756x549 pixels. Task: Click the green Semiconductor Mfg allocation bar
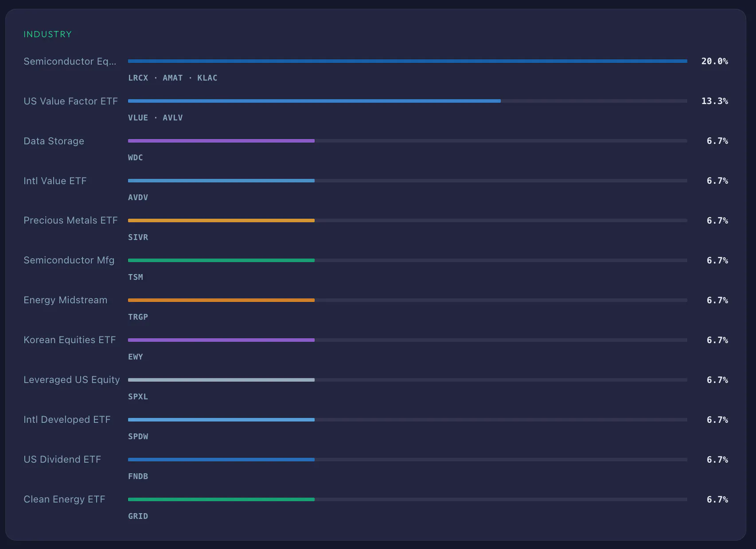[x=221, y=260]
